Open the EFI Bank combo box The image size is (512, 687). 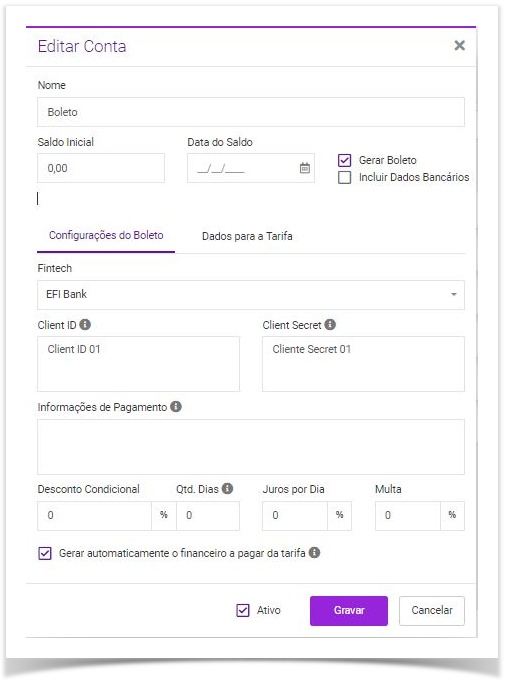[x=251, y=295]
